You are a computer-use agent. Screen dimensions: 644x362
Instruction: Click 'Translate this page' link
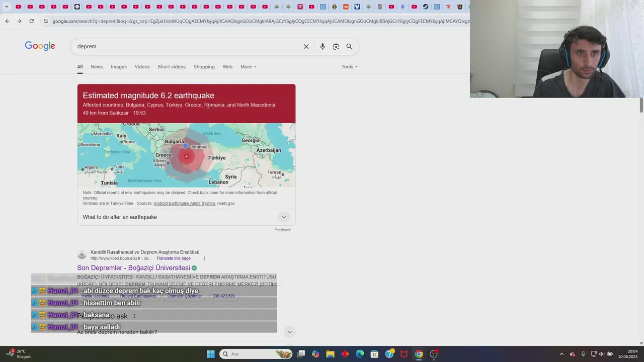coord(174,258)
